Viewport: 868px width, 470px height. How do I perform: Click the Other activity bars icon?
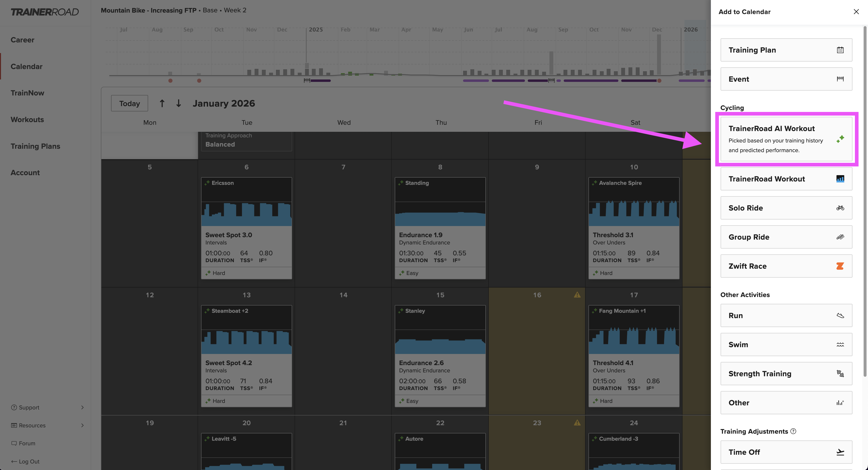(840, 402)
